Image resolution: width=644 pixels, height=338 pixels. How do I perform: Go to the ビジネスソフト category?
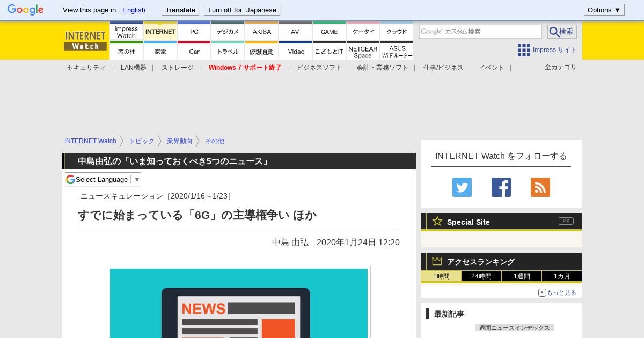tap(319, 68)
